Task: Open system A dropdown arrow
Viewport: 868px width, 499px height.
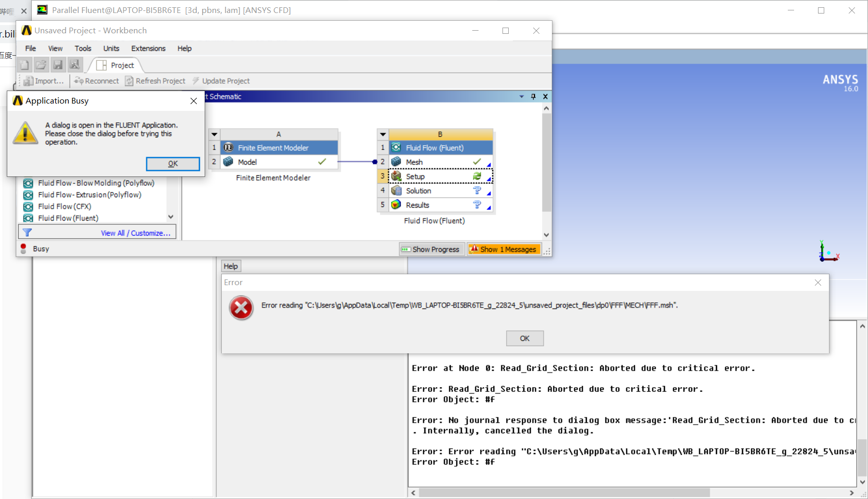Action: click(x=214, y=134)
